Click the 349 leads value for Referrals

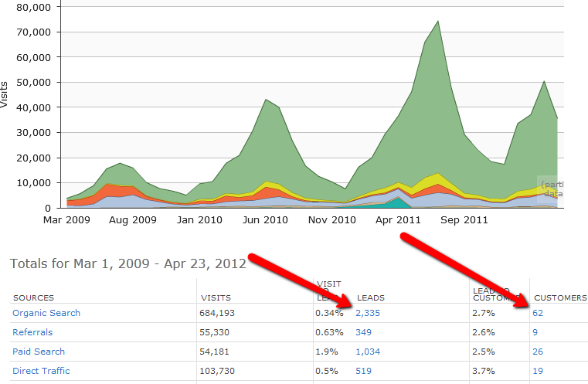coord(363,331)
